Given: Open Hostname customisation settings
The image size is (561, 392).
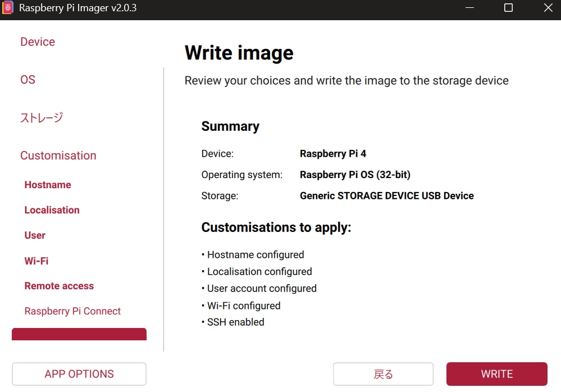Looking at the screenshot, I should 48,185.
